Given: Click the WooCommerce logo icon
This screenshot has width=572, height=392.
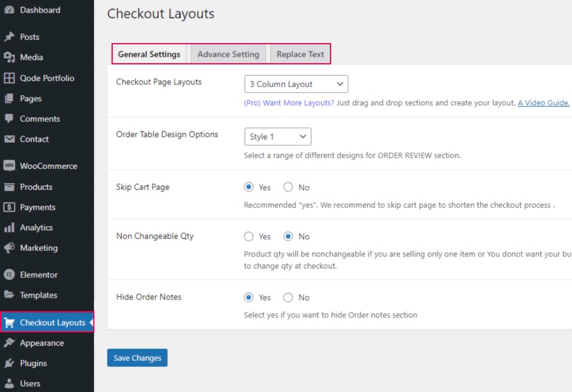Looking at the screenshot, I should 9,166.
